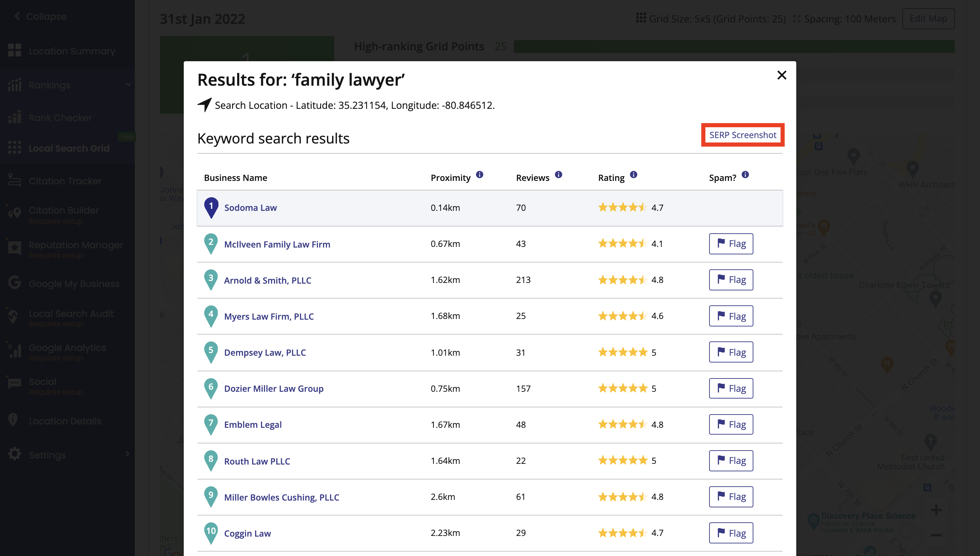Screen dimensions: 980x556
Task: Click the Business Name column header
Action: 235,178
